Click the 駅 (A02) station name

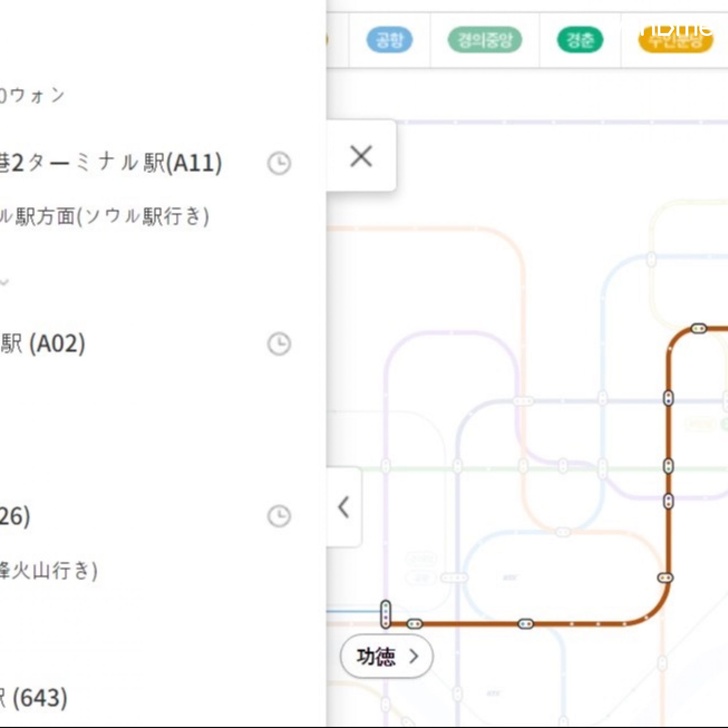[x=42, y=344]
